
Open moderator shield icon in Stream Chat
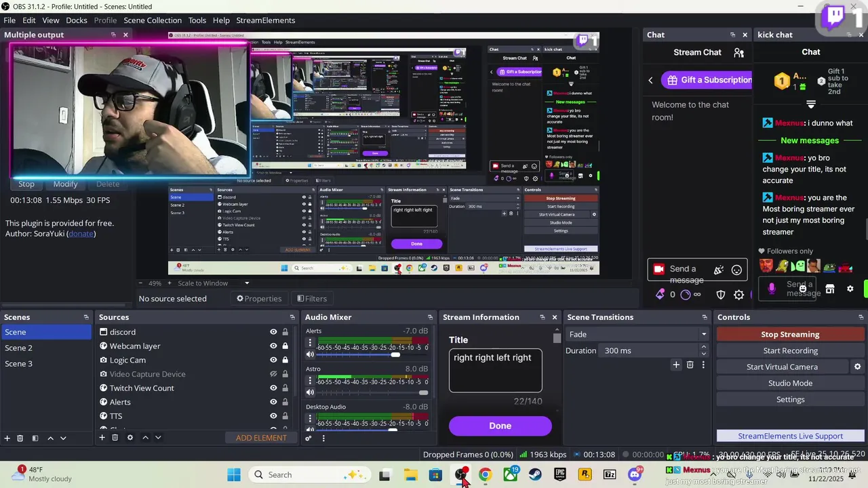(721, 295)
